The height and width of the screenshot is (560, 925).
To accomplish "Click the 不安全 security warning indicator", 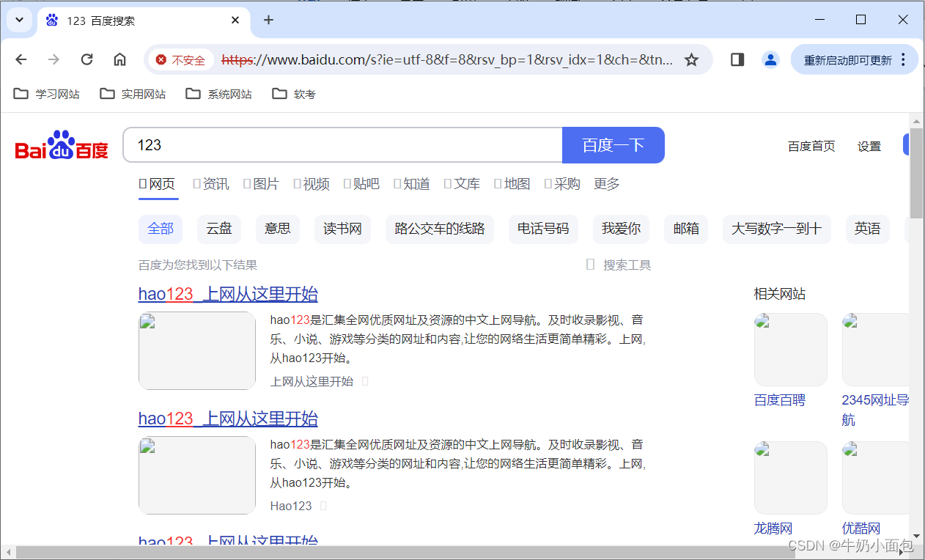I will click(x=180, y=60).
